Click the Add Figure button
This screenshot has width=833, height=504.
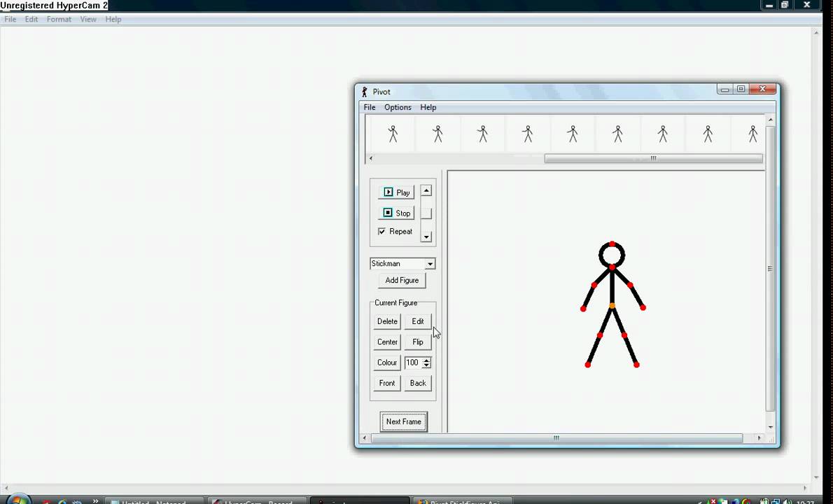click(402, 280)
